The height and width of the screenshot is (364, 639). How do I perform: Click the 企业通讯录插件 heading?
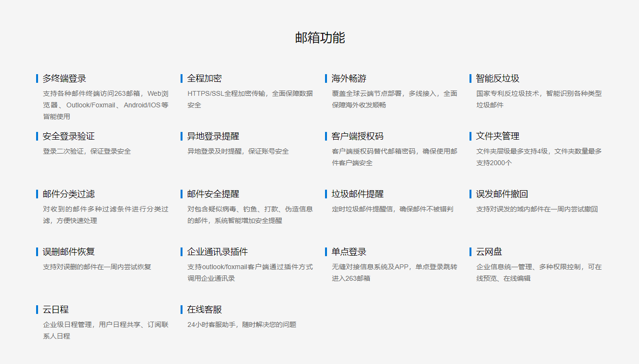[x=217, y=252]
